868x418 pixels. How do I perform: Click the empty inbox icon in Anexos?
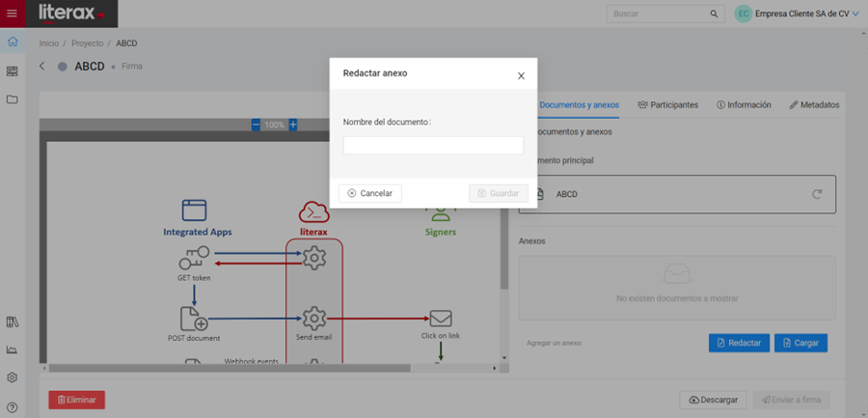[x=676, y=274]
